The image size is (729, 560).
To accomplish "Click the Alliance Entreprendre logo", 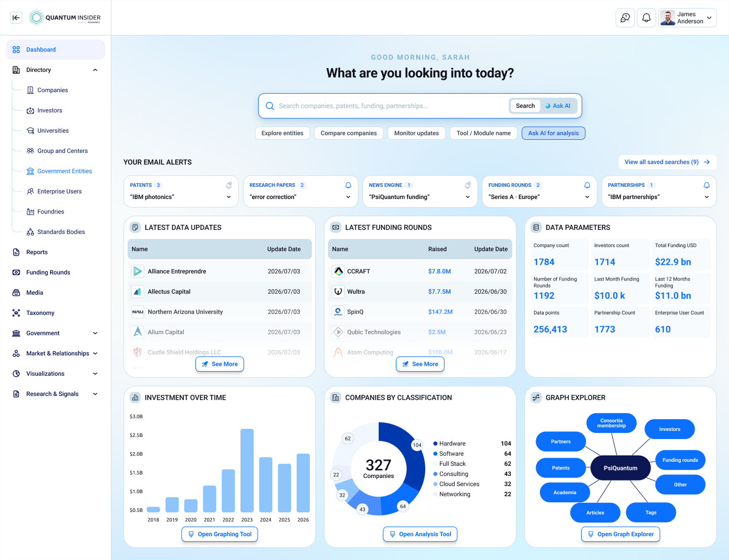I will (x=138, y=271).
